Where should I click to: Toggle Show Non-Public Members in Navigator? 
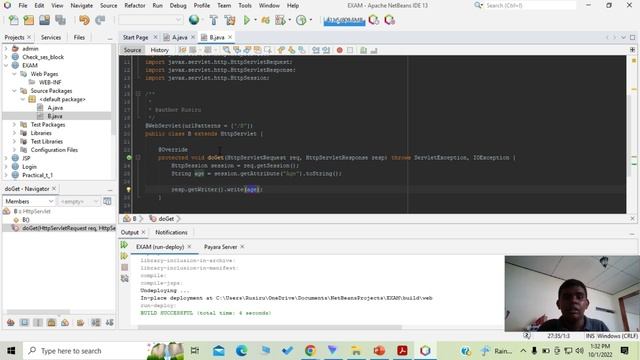click(51, 322)
